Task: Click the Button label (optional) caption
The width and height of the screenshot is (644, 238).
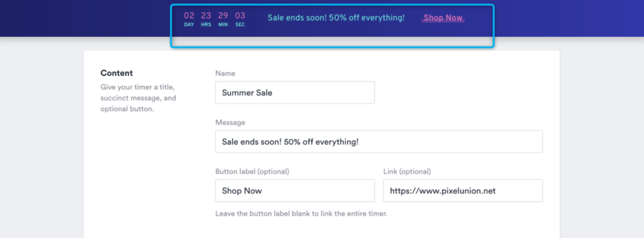Action: tap(252, 171)
